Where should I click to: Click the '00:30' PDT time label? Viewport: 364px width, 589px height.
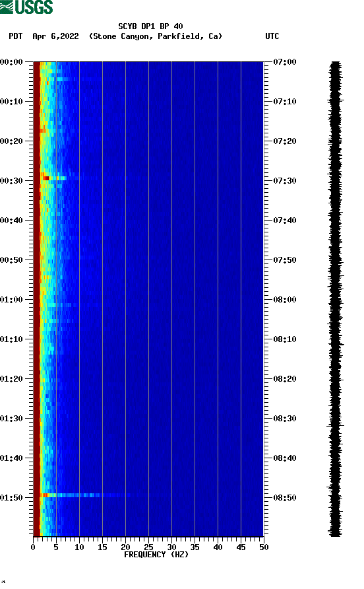point(11,181)
